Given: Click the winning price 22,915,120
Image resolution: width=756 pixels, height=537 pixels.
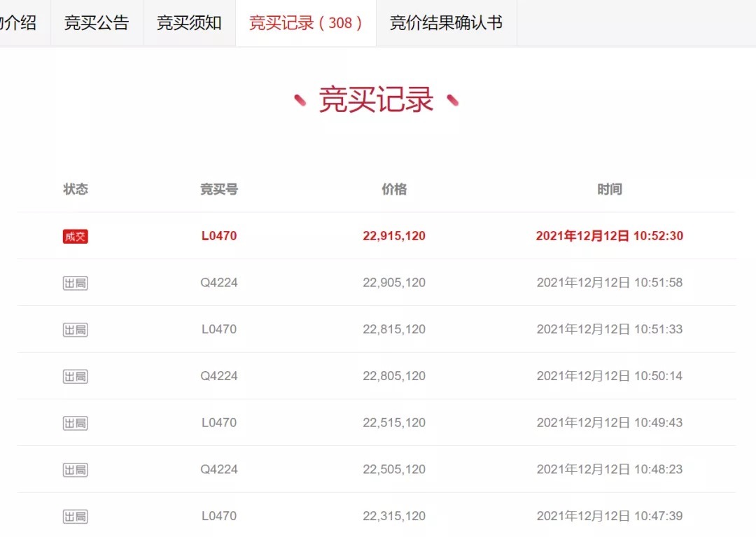Looking at the screenshot, I should pos(393,236).
